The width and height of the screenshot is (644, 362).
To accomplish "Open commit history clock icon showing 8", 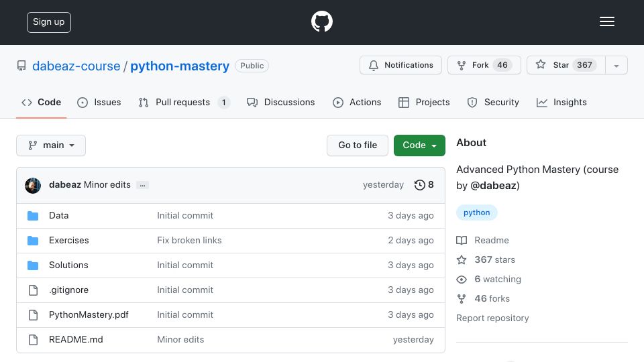I will tap(424, 185).
